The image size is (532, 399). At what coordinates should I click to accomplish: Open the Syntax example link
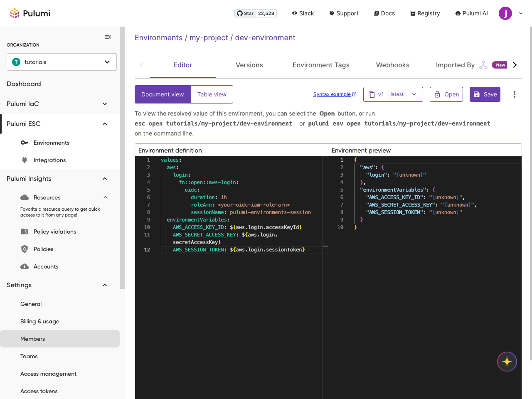335,94
